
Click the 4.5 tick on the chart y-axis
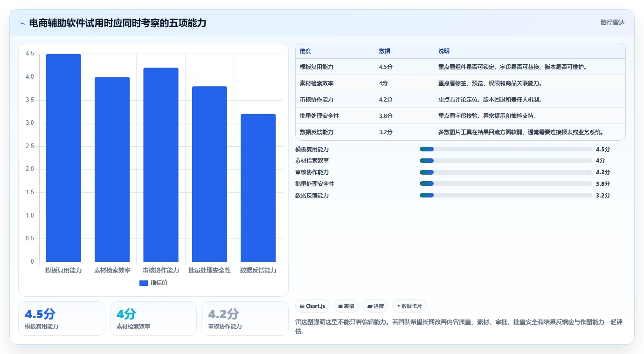pyautogui.click(x=30, y=54)
